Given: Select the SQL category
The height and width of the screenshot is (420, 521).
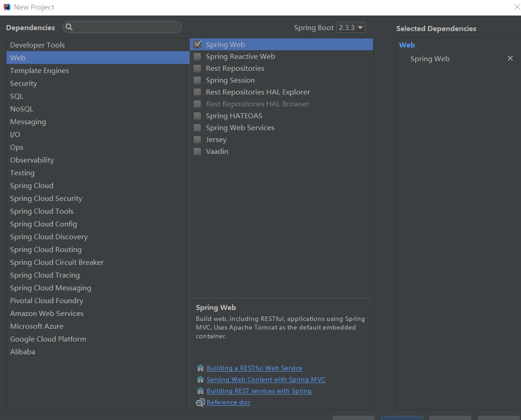Looking at the screenshot, I should pyautogui.click(x=98, y=96).
